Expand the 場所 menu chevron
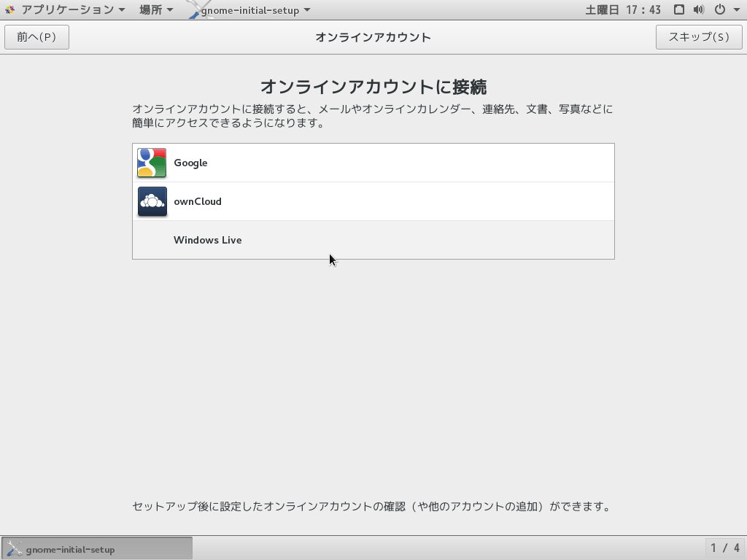Screen dimensions: 747x560 171,9
